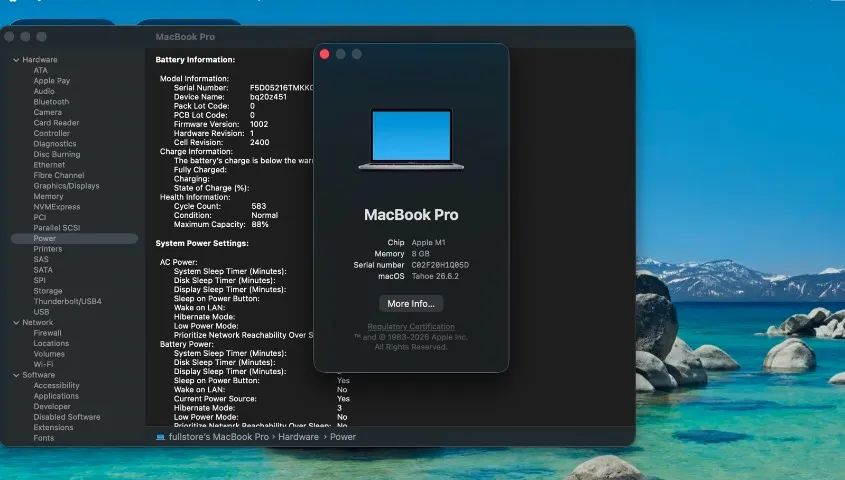The height and width of the screenshot is (480, 845).
Task: Select SAS in the sidebar
Action: [x=41, y=259]
